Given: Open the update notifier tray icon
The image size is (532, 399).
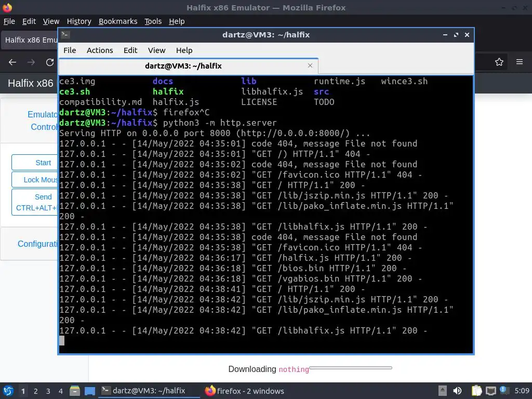Looking at the screenshot, I should 504,390.
